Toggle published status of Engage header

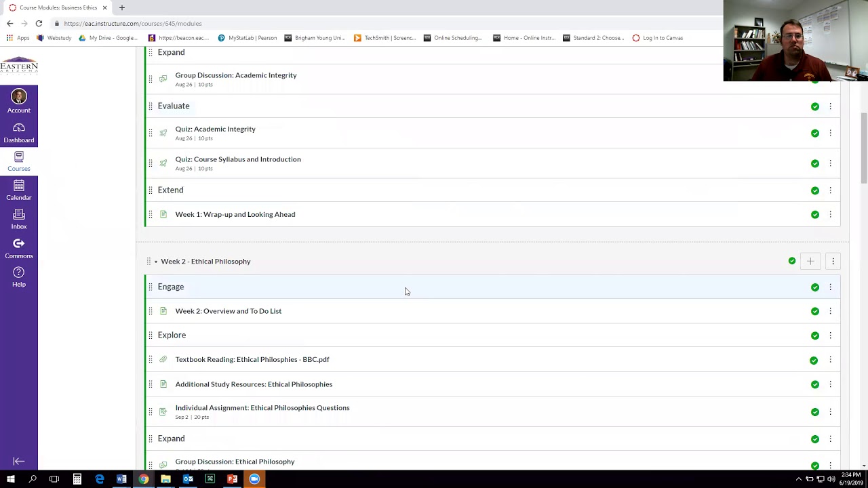(815, 287)
